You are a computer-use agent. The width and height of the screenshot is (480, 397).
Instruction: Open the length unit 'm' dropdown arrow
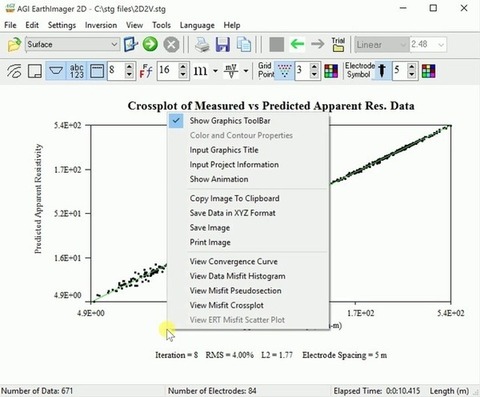click(215, 71)
